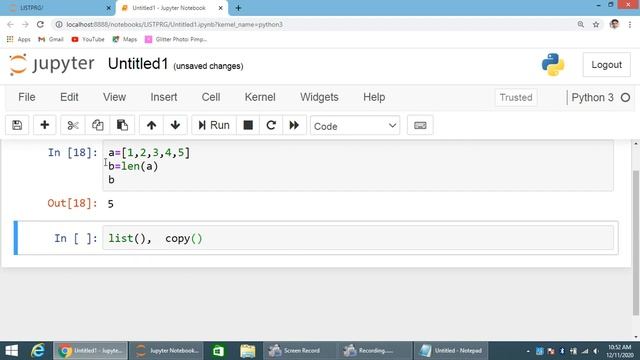This screenshot has width=640, height=360.
Task: Log out with the Logout button
Action: [x=607, y=64]
